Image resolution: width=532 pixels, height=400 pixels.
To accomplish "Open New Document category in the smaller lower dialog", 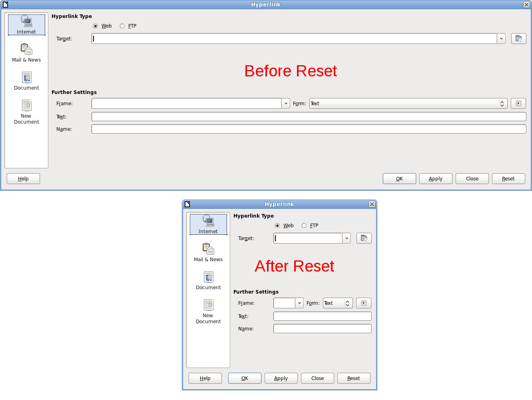I will click(208, 311).
